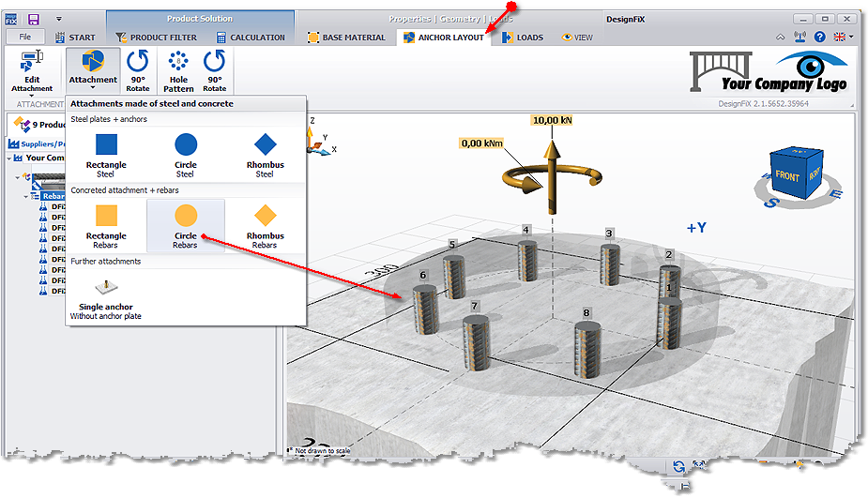
Task: Select Rectangle Rebars concreted attachment
Action: (106, 226)
